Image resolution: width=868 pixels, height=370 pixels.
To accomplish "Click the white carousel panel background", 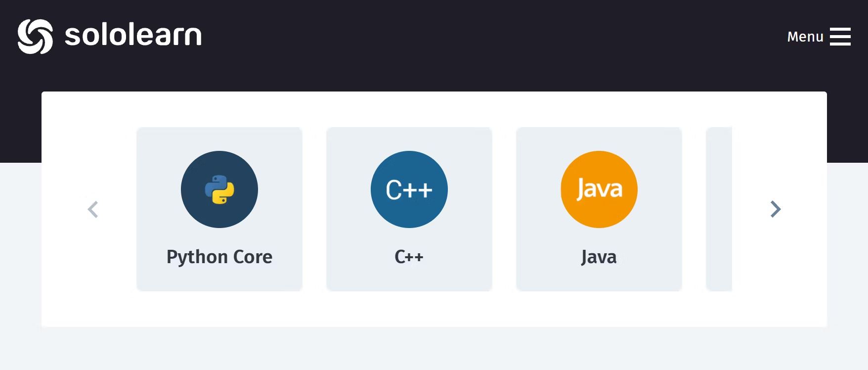I will point(434,308).
